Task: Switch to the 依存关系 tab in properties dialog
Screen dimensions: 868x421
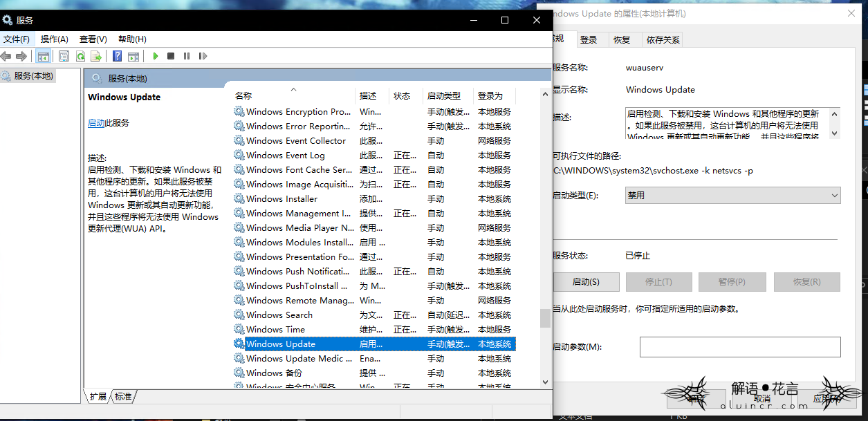Action: pos(663,40)
